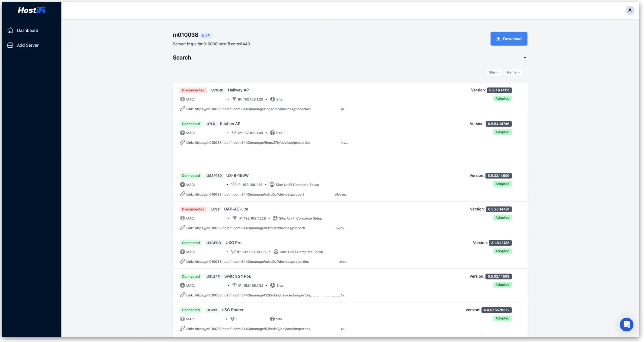The width and height of the screenshot is (644, 342).
Task: Click the MAC address icon for US-8-150W
Action: 182,184
